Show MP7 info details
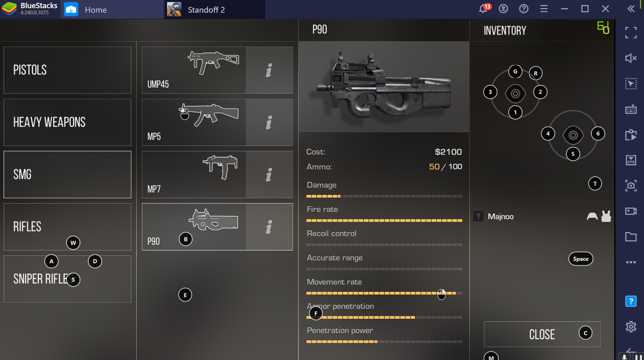 (269, 175)
